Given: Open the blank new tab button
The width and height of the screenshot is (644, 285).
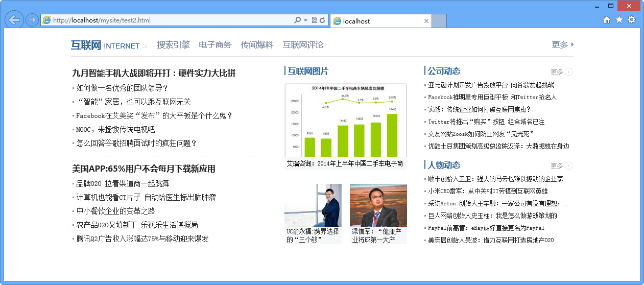Looking at the screenshot, I should coord(439,21).
